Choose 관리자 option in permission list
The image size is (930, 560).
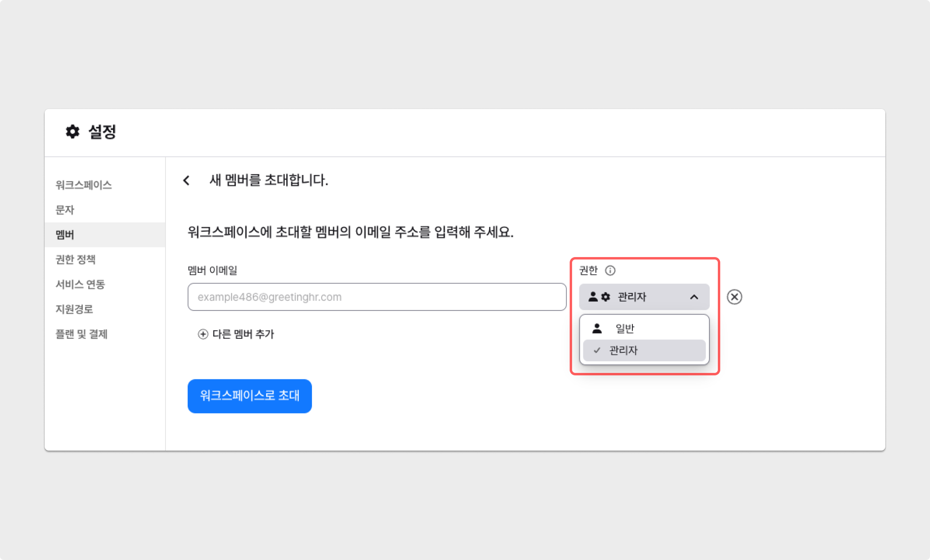[623, 350]
